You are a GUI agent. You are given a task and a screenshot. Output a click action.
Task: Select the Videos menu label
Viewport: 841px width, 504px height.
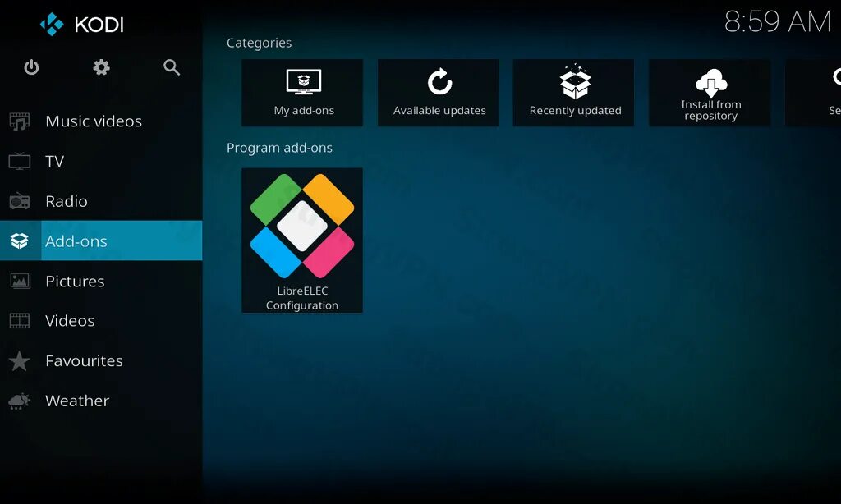[70, 321]
